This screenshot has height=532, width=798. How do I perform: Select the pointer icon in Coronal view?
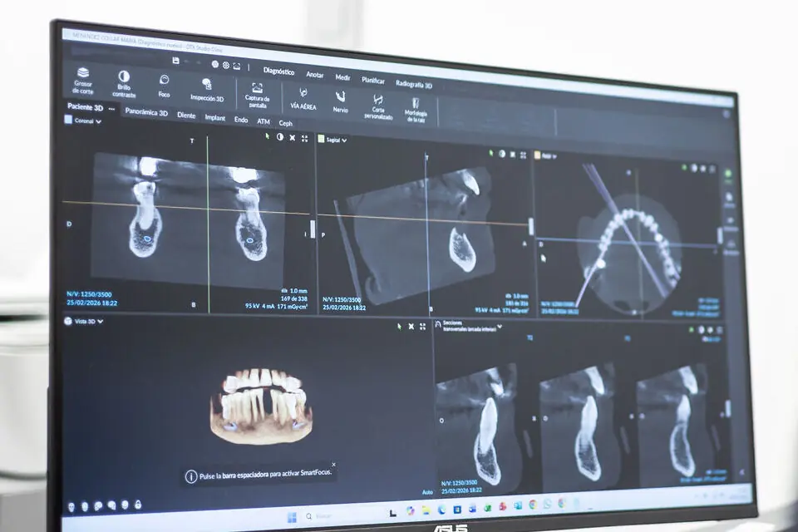(x=268, y=136)
